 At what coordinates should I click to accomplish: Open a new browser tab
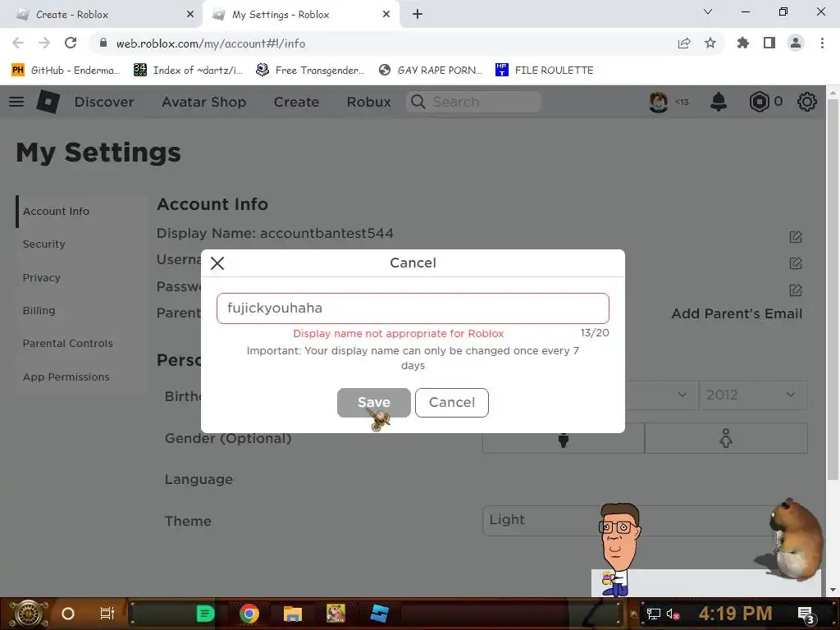[418, 15]
